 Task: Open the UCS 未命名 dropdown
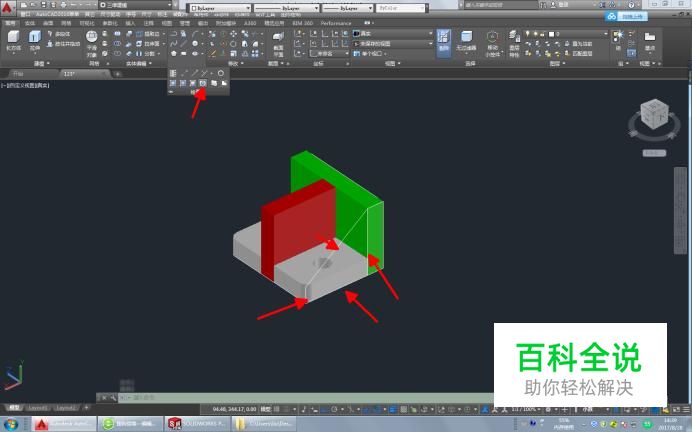[x=329, y=54]
